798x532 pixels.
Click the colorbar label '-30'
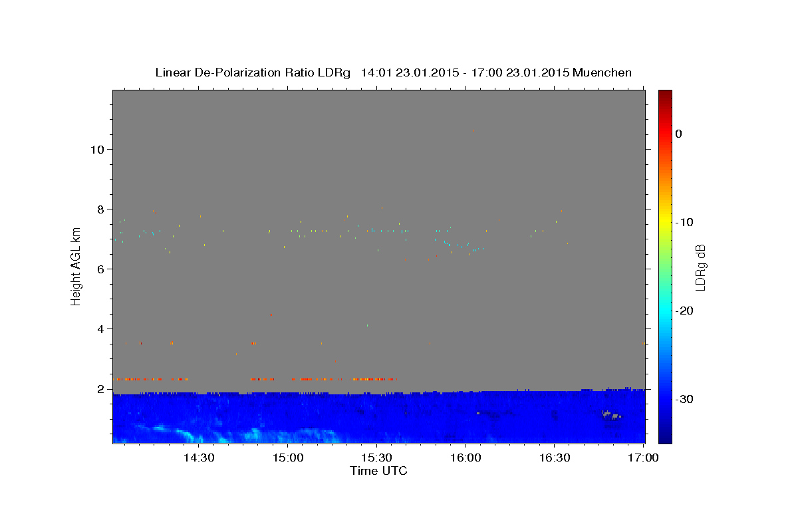684,399
